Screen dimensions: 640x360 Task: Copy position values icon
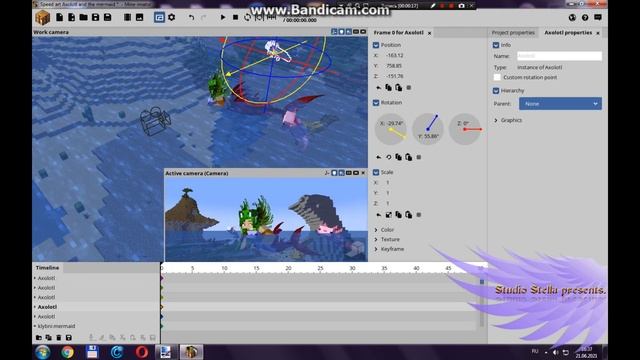tap(388, 88)
